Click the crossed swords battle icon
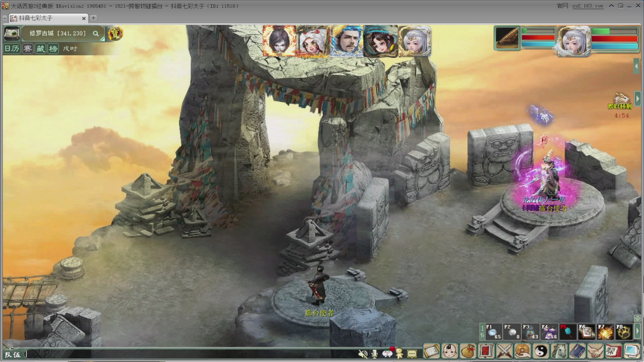 pyautogui.click(x=504, y=351)
